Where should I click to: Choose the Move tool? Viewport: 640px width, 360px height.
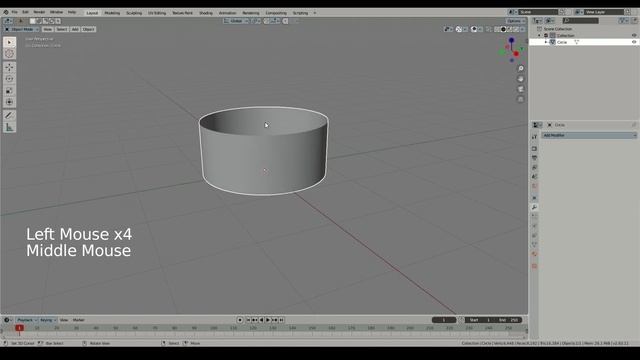[x=9, y=67]
